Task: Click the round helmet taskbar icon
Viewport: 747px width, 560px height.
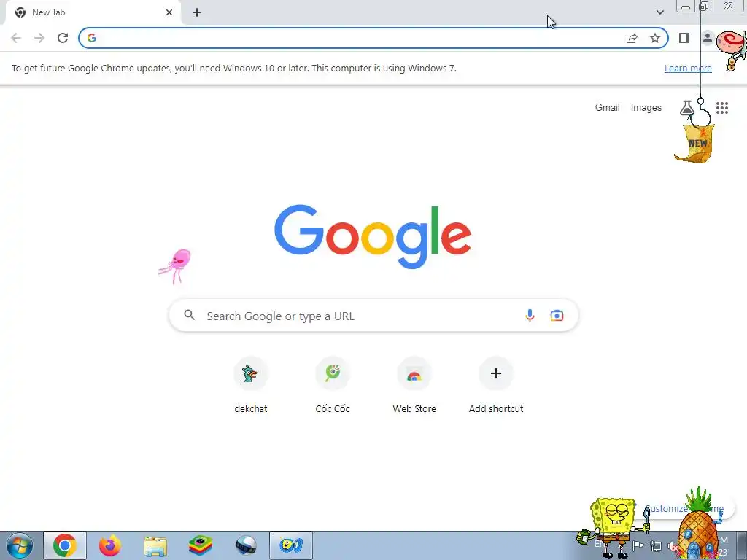Action: tap(246, 545)
